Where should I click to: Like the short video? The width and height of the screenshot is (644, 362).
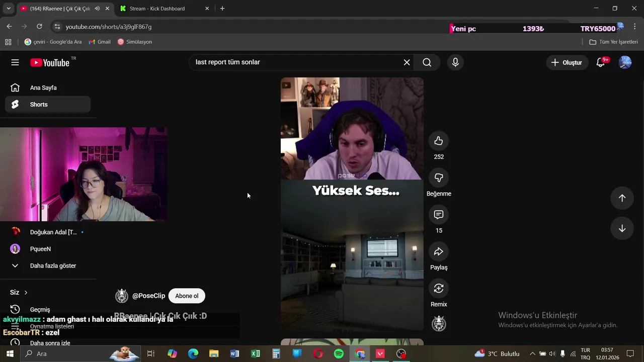pyautogui.click(x=439, y=141)
